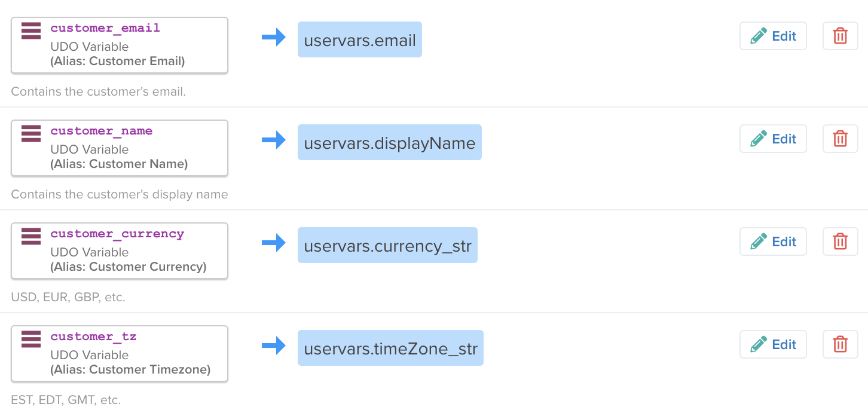Select the uservars.email destination field
Viewport: 868px width, 416px height.
pyautogui.click(x=360, y=39)
